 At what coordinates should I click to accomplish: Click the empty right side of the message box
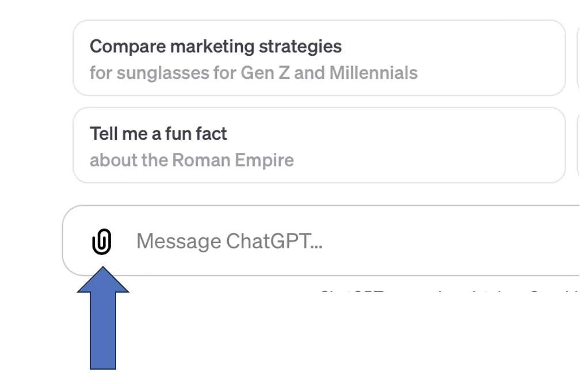coord(489,241)
